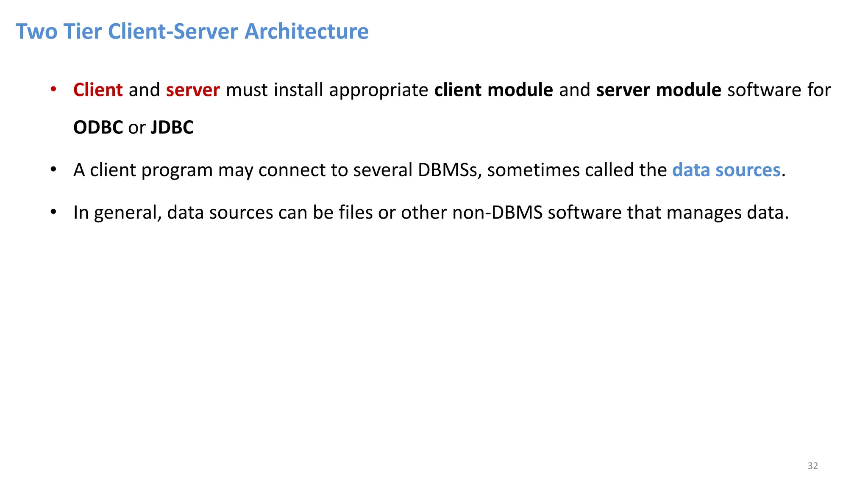Click the slide number "32"
This screenshot has width=868, height=488.
813,466
